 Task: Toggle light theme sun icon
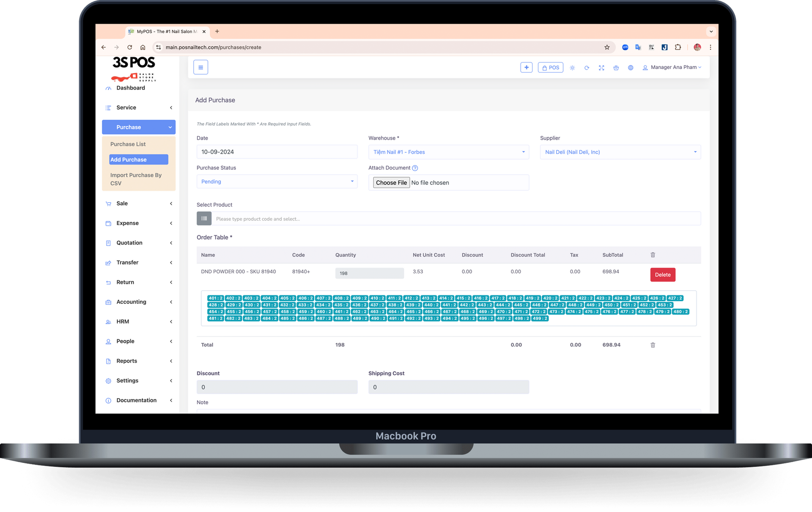point(572,68)
